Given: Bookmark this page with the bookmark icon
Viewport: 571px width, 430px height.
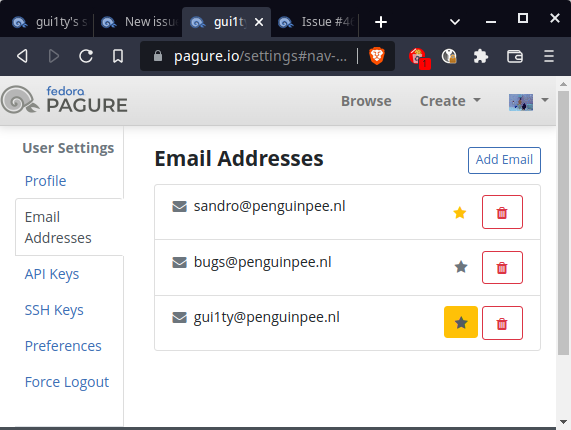Looking at the screenshot, I should 118,56.
